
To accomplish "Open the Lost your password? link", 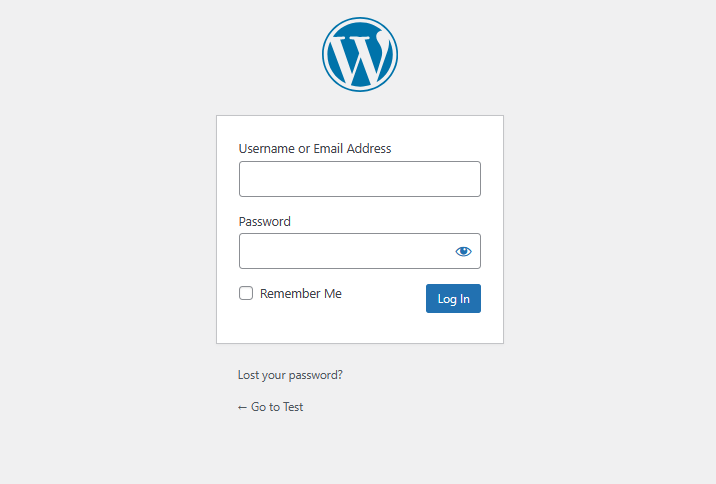I will point(290,375).
